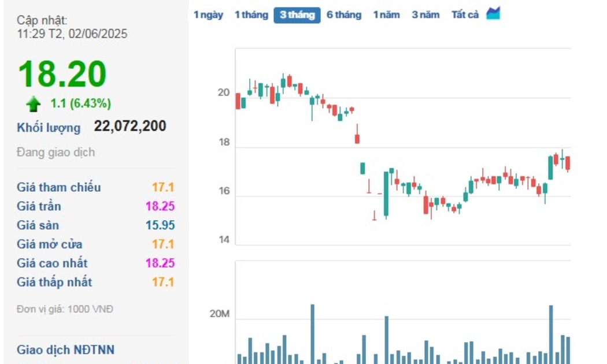Click the volume figure 22,072,200
607x364 pixels.
coord(130,127)
